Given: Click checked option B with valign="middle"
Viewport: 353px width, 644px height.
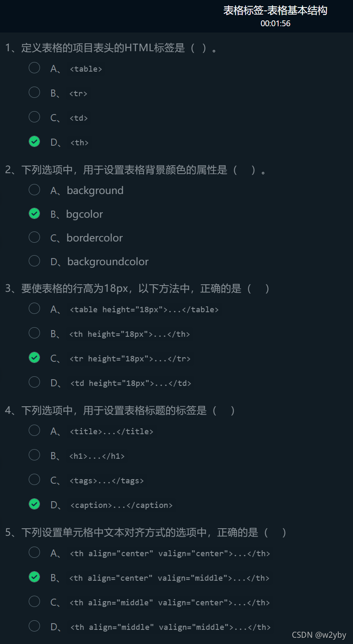Looking at the screenshot, I should click(x=34, y=577).
